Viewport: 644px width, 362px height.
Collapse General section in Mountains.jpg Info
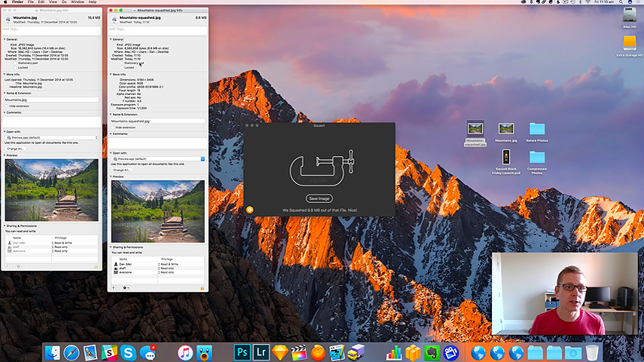(x=5, y=39)
